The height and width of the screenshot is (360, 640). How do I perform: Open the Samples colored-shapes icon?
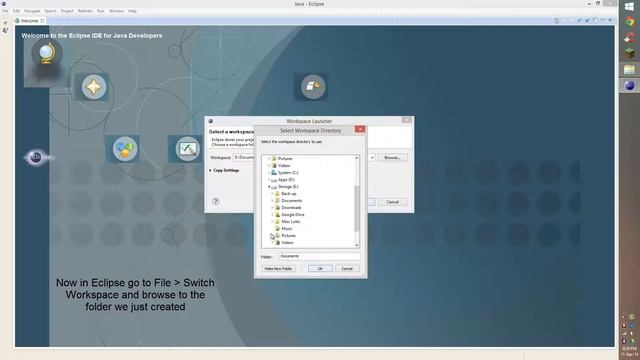[x=124, y=149]
